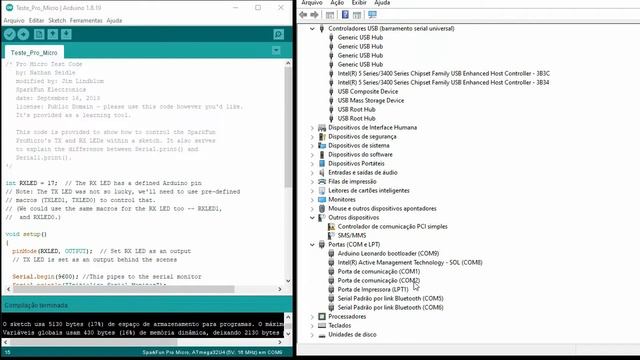
Task: Select Serial Padrão por link Bluetooth (COM5)
Action: pyautogui.click(x=391, y=298)
